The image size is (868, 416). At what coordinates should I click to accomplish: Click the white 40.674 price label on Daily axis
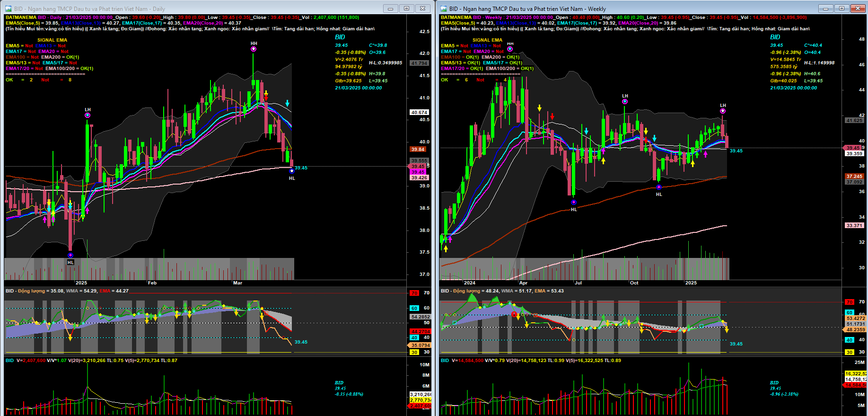pos(419,113)
